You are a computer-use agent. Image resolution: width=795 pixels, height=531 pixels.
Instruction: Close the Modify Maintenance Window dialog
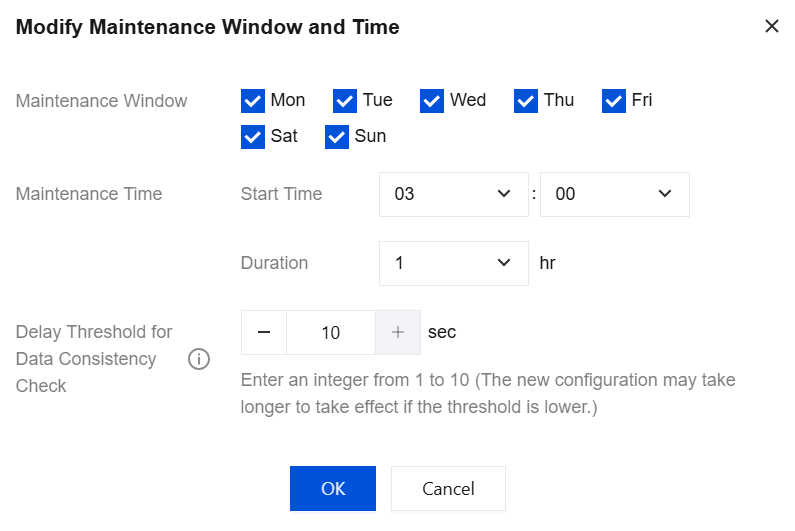[x=771, y=27]
